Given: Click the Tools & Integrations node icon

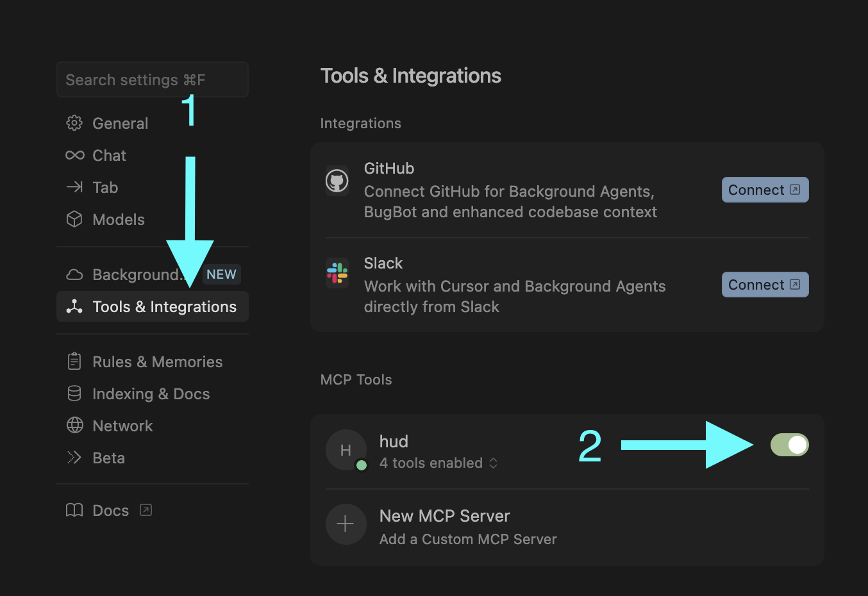Looking at the screenshot, I should coord(74,306).
